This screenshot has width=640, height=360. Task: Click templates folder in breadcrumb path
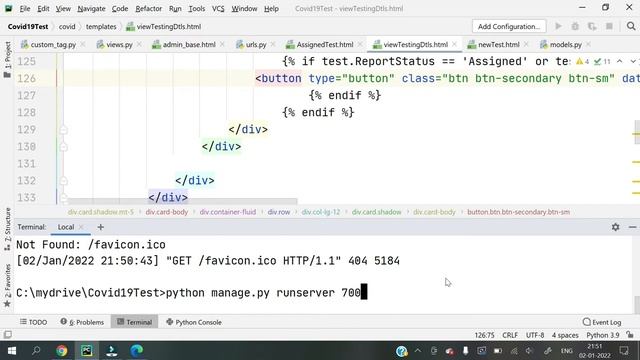coord(101,27)
